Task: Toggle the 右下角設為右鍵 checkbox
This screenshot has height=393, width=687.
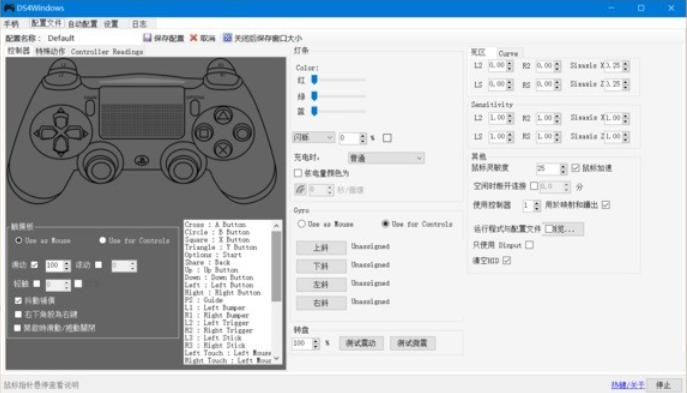Action: (18, 314)
